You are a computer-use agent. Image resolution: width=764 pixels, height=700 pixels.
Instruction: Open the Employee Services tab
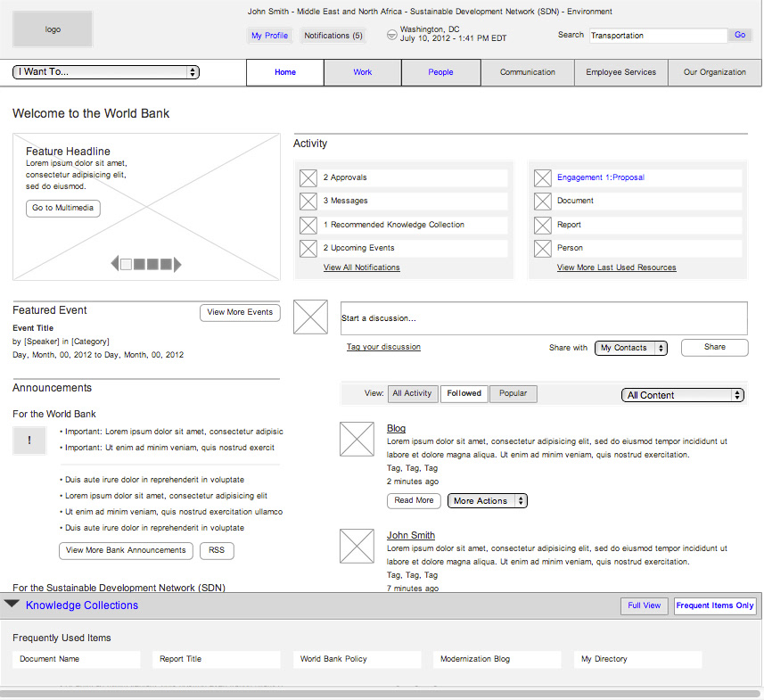[621, 72]
